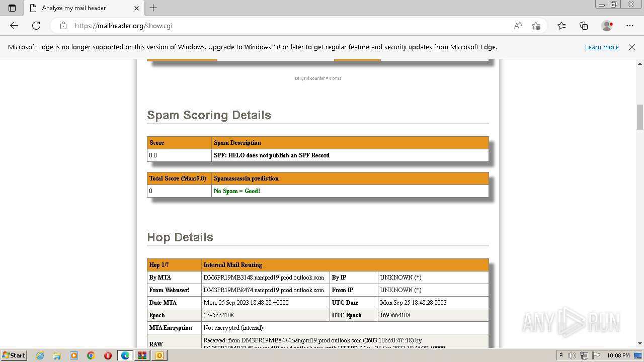Click the Daily hit counter text

[318, 78]
